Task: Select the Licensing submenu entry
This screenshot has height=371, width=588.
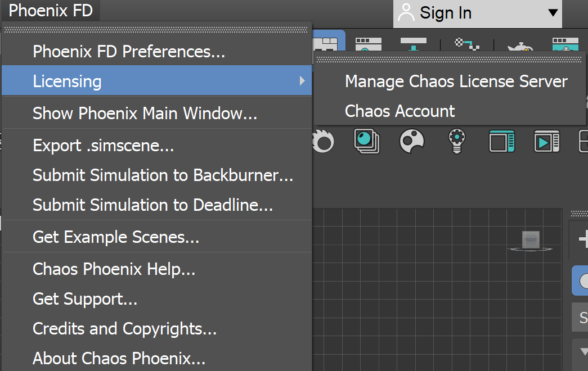Action: 157,80
